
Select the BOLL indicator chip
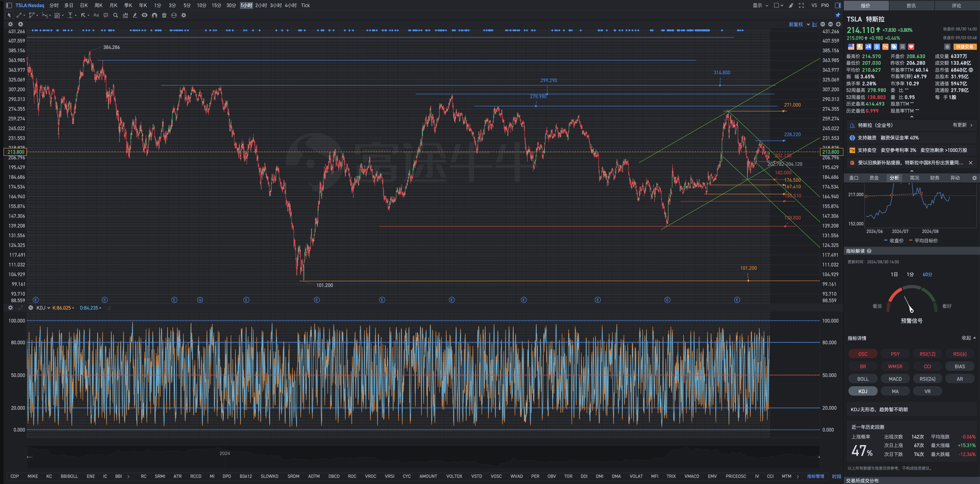(863, 379)
